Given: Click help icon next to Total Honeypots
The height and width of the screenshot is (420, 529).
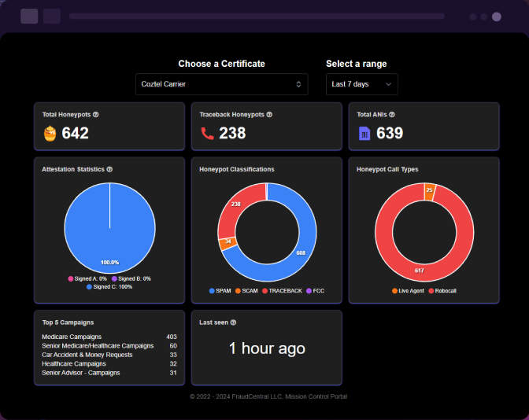Looking at the screenshot, I should click(x=95, y=114).
